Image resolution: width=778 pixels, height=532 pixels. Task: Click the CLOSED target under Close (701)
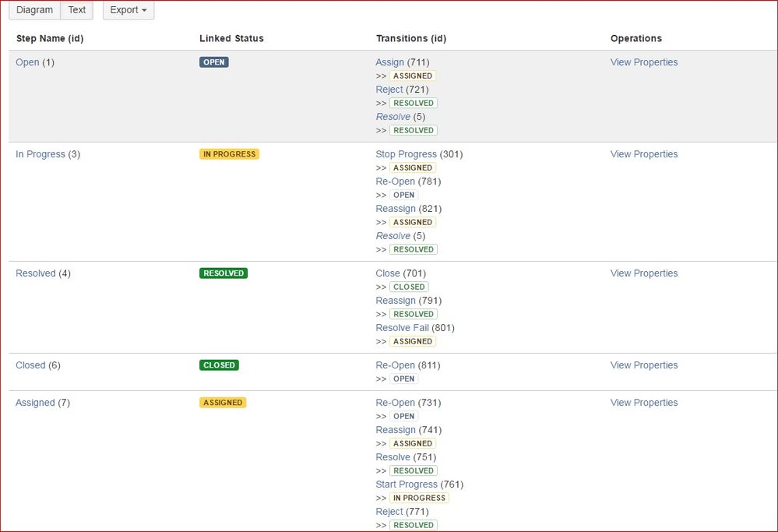[409, 287]
